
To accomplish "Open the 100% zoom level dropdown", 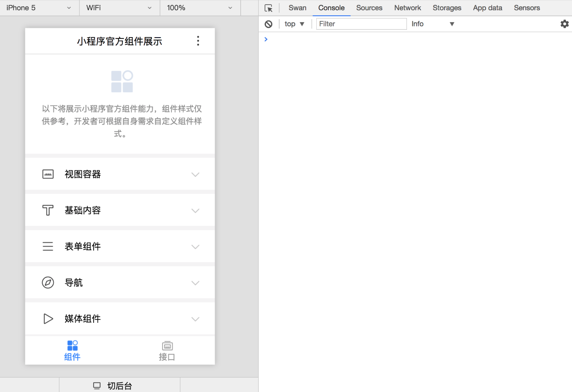I will point(199,8).
